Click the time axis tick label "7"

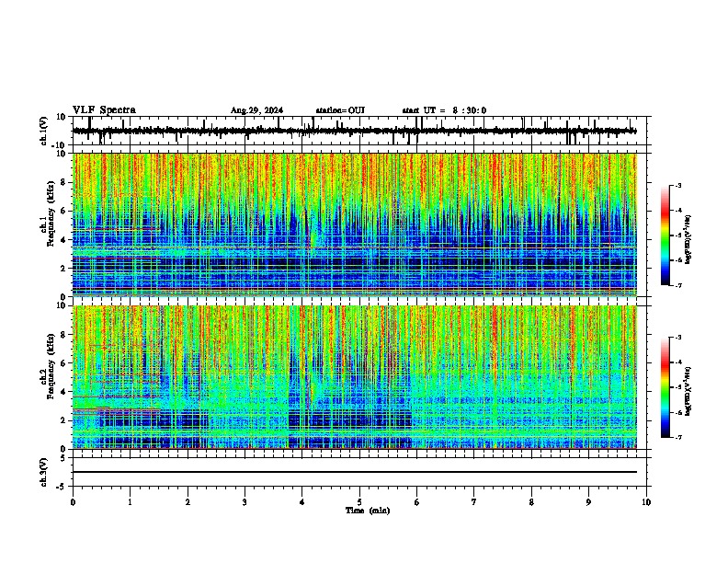(474, 502)
